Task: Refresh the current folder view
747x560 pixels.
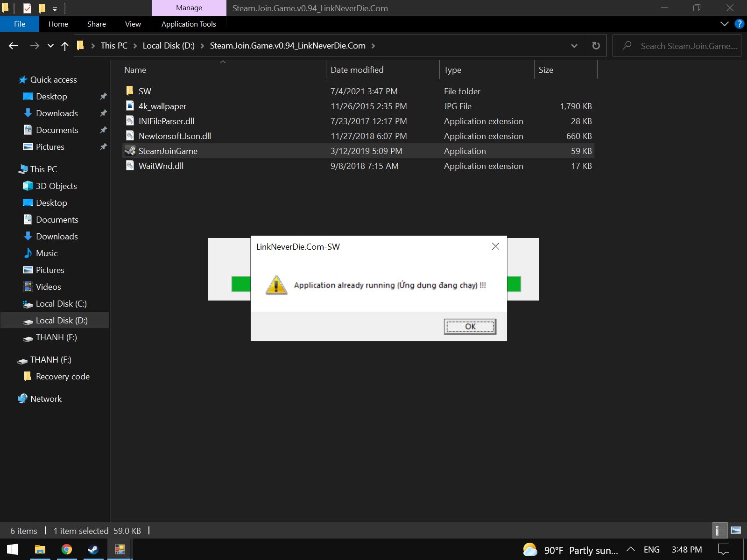Action: (596, 46)
